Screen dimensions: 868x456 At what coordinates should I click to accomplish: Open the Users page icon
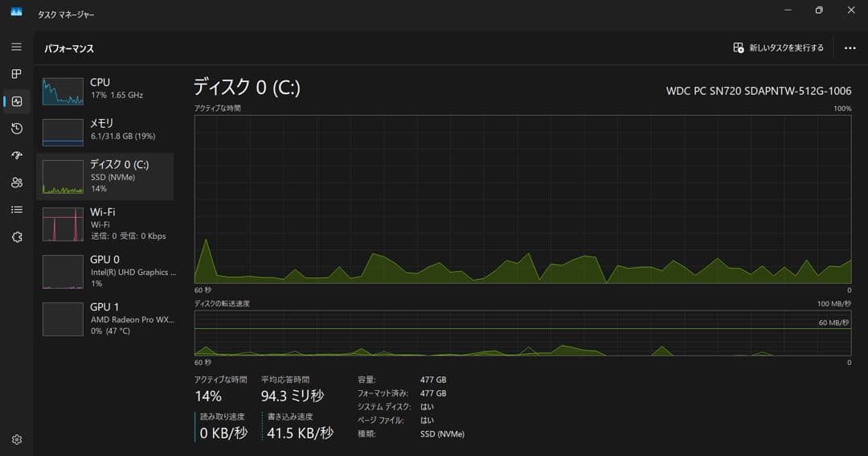click(16, 183)
